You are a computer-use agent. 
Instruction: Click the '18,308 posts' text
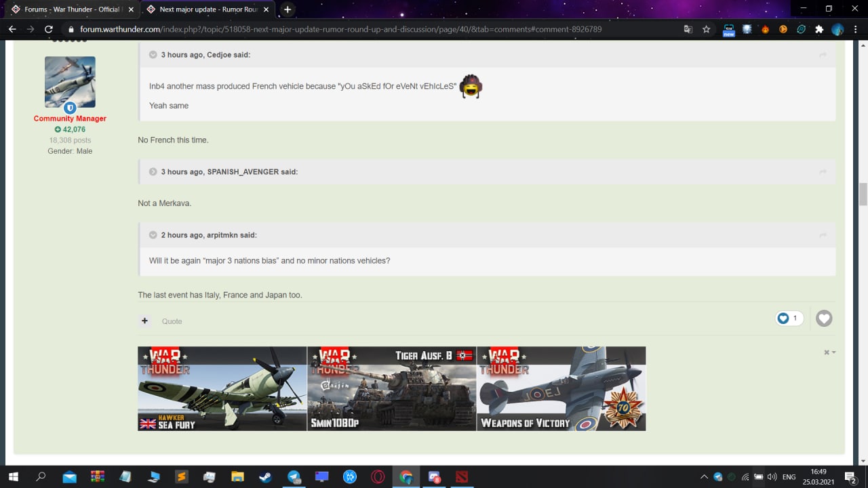tap(70, 140)
